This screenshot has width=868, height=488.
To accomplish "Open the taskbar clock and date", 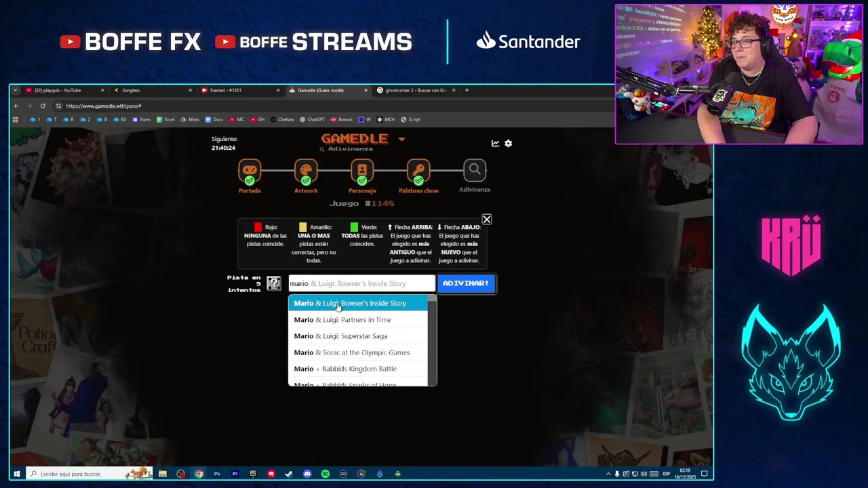I will (685, 473).
